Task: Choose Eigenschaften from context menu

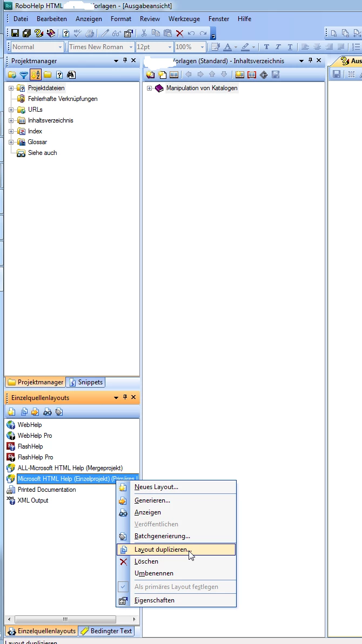Action: (176, 600)
